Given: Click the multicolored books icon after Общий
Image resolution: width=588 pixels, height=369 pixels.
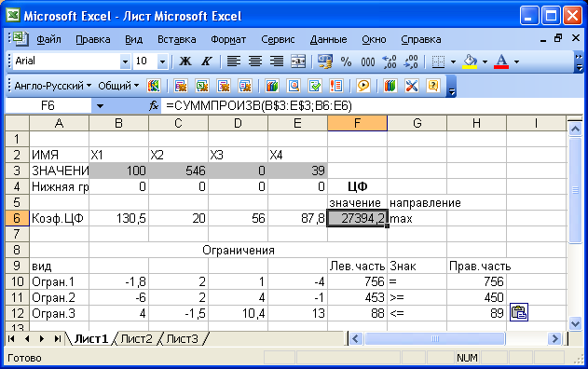Looking at the screenshot, I should (x=154, y=86).
